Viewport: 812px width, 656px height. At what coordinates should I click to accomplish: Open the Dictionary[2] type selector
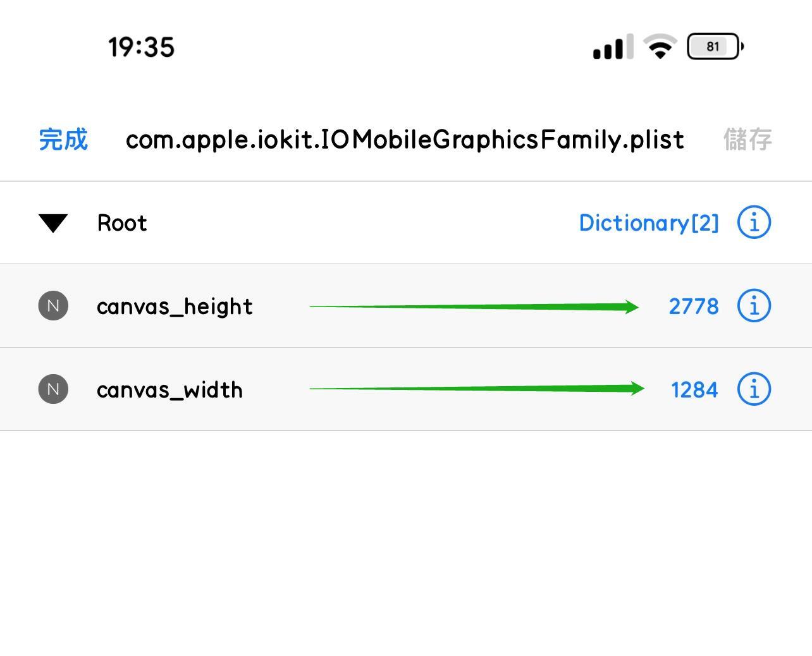649,222
